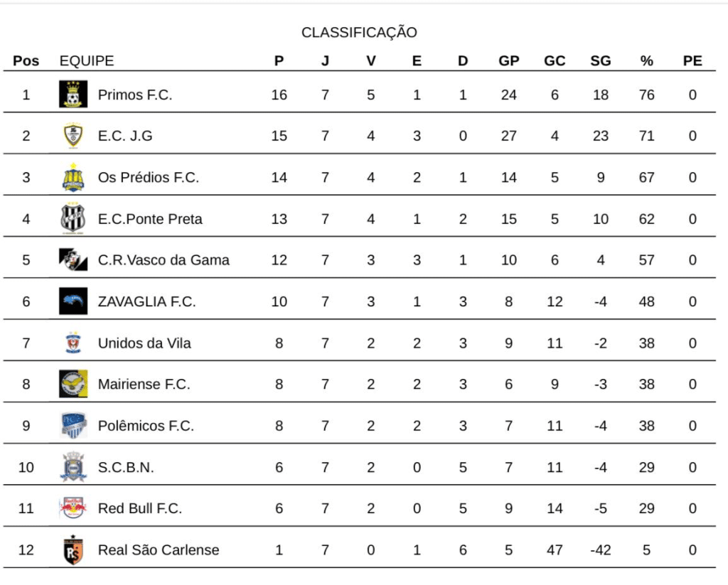The height and width of the screenshot is (585, 728).
Task: Open the Real São Carlense team name
Action: [159, 549]
